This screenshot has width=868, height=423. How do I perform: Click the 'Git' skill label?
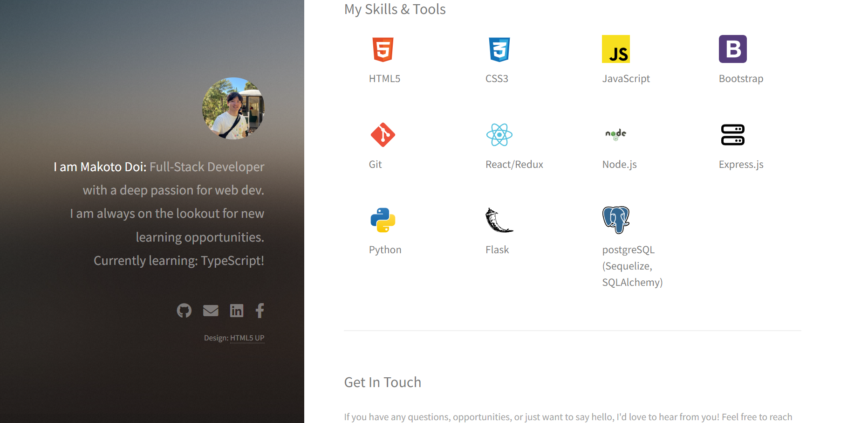click(x=375, y=164)
